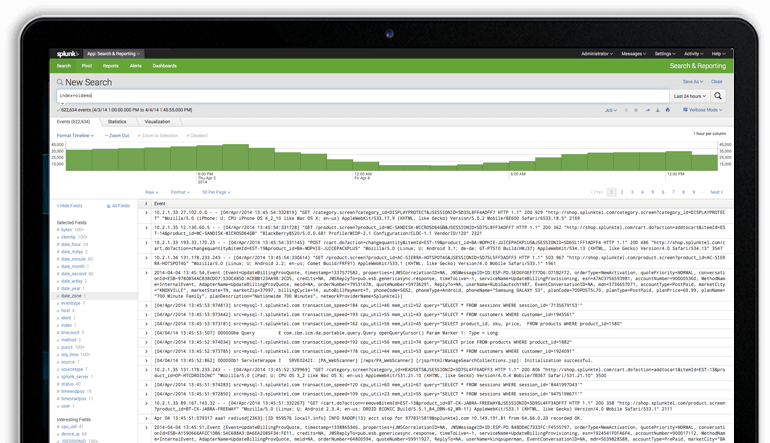
Task: Open the Help menu
Action: 718,54
